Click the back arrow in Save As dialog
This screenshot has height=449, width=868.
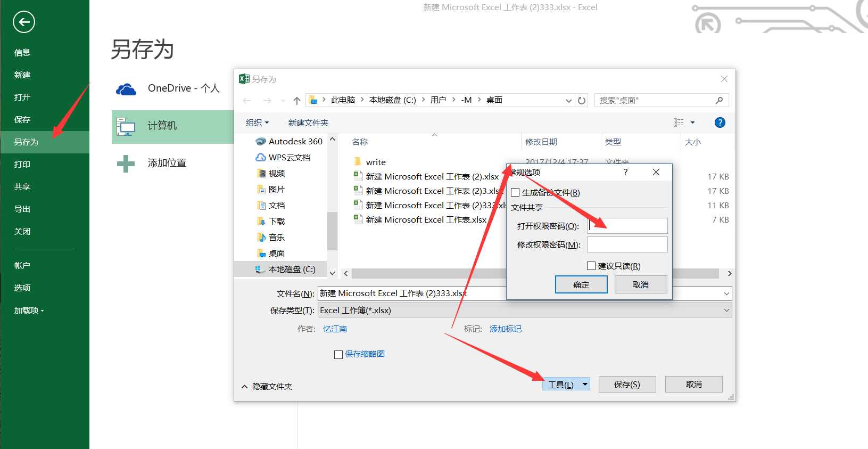[x=247, y=101]
